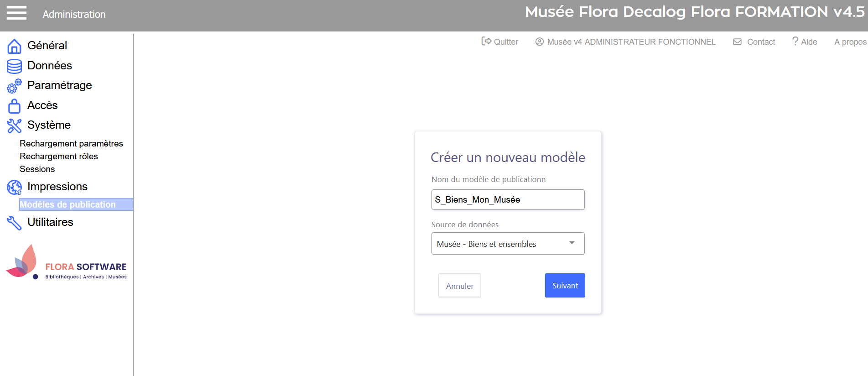Click the Quitter logout icon
Screen dimensions: 868x376
486,42
